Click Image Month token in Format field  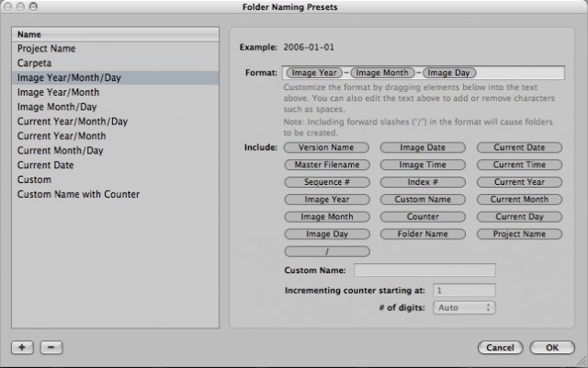click(382, 73)
